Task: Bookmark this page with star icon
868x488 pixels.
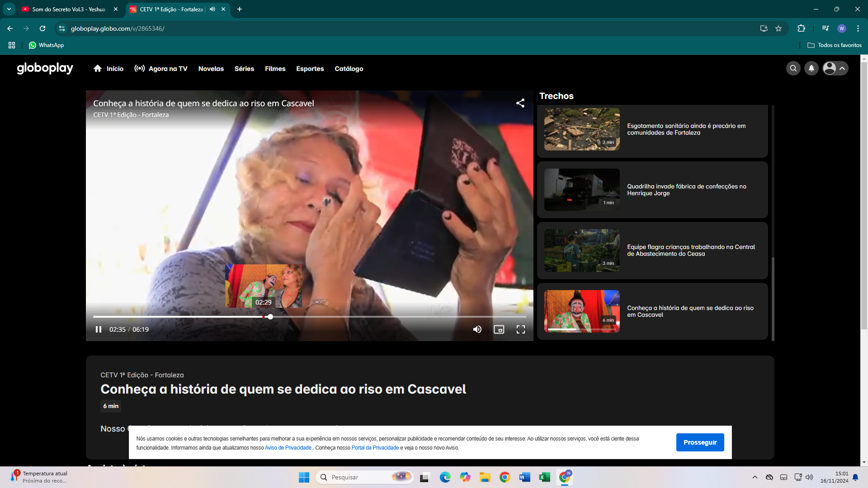Action: tap(778, 28)
